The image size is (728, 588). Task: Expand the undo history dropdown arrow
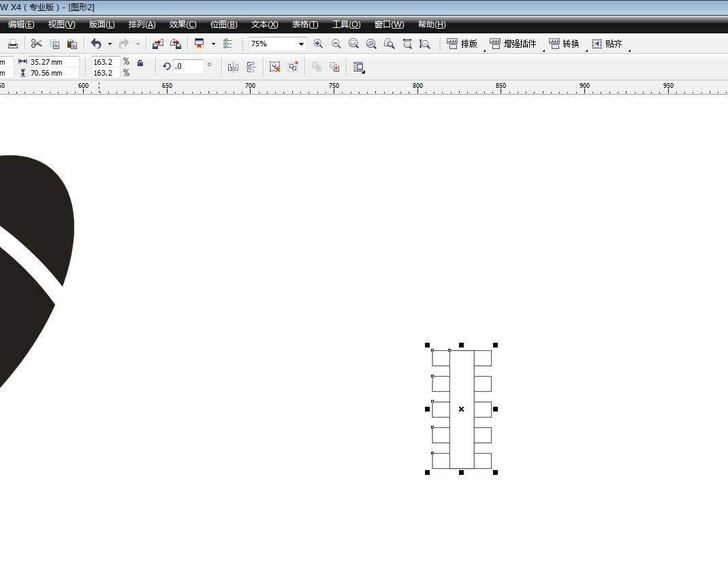[110, 44]
